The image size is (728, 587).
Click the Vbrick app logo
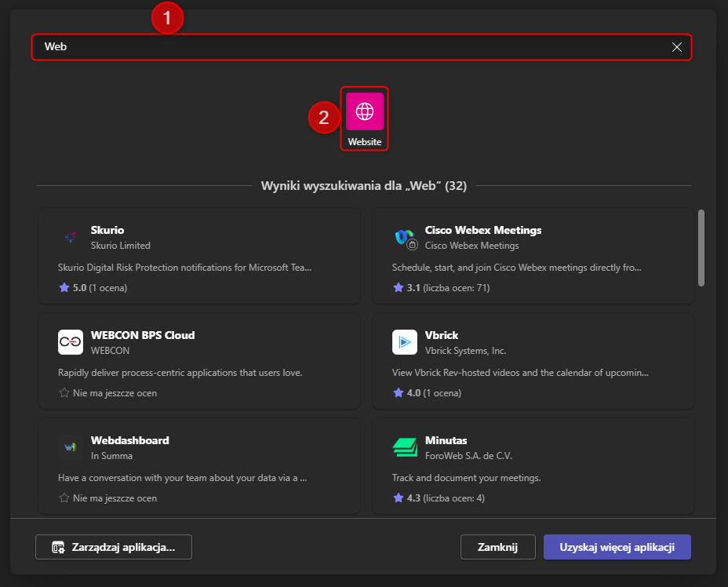click(x=405, y=342)
